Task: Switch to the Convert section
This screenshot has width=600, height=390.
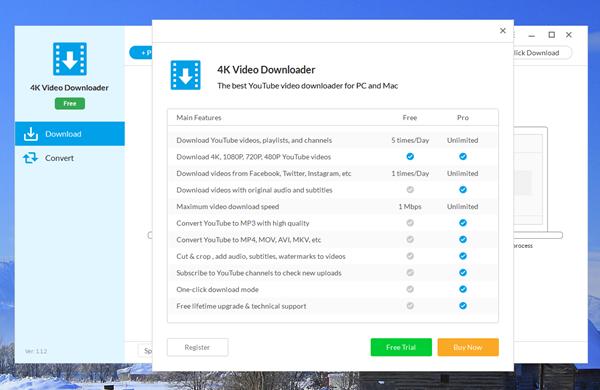Action: coord(70,158)
